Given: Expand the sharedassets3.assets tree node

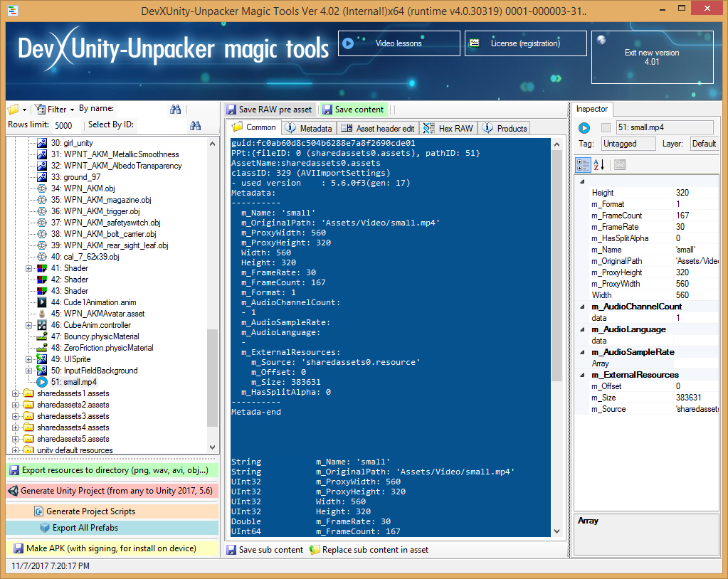Looking at the screenshot, I should coord(15,416).
